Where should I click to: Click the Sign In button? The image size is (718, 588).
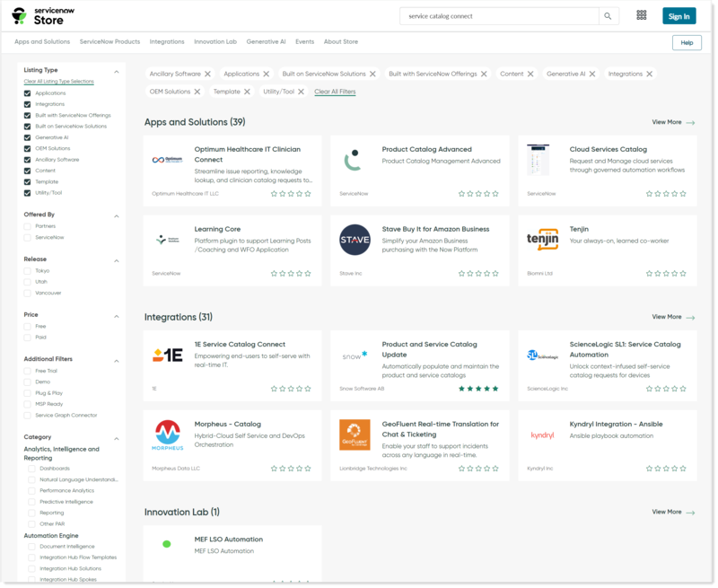point(680,16)
